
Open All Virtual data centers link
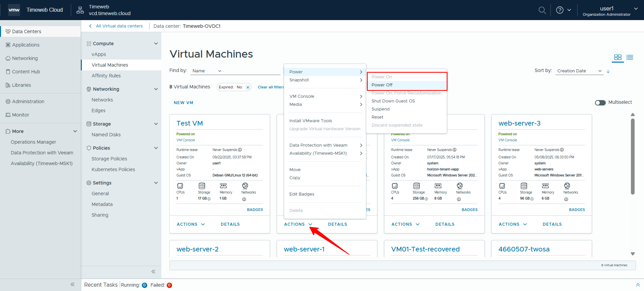(119, 26)
